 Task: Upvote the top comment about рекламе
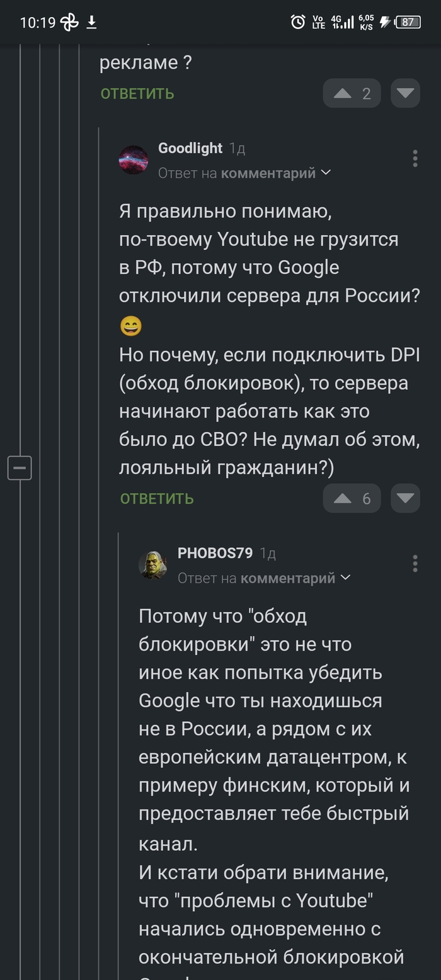click(x=343, y=94)
